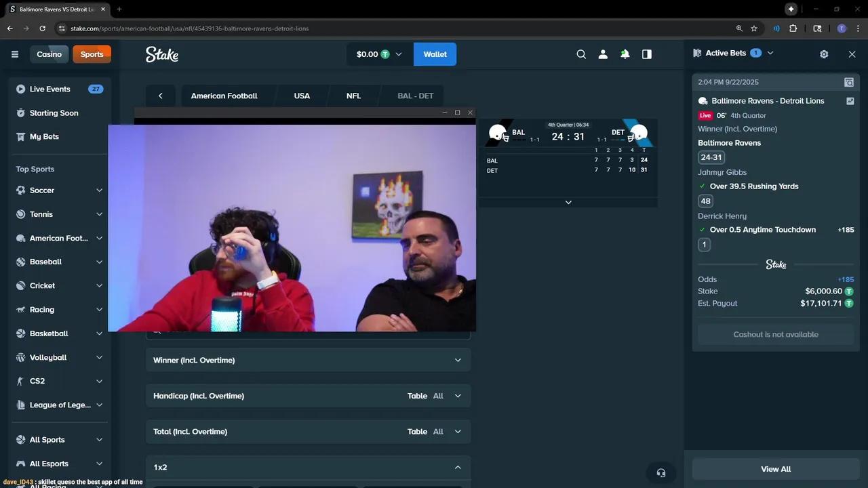Click the Cricket sport icon
The width and height of the screenshot is (868, 488).
coord(20,286)
